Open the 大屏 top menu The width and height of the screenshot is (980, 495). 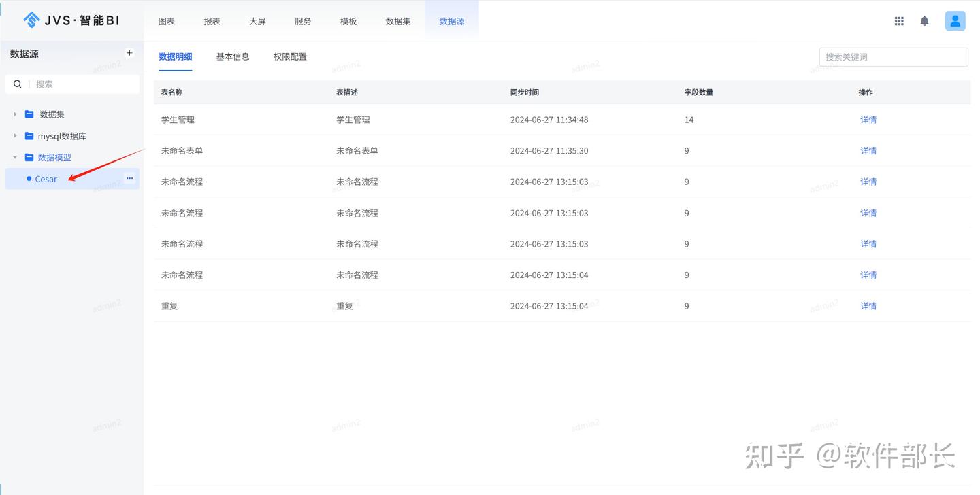257,21
